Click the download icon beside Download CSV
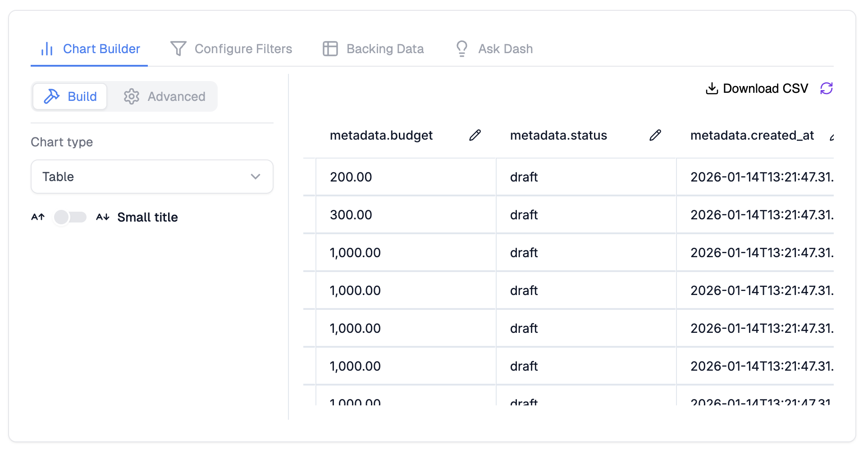 [712, 88]
